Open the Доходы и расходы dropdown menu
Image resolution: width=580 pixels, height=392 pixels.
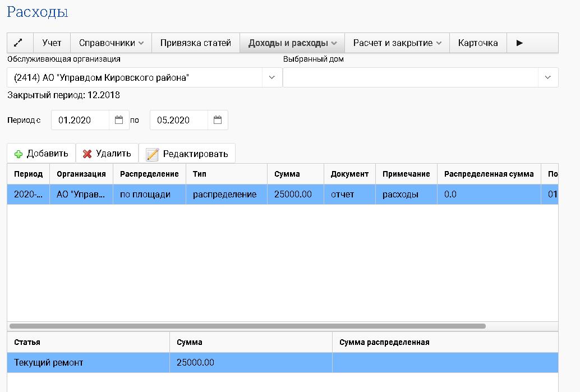(x=292, y=43)
